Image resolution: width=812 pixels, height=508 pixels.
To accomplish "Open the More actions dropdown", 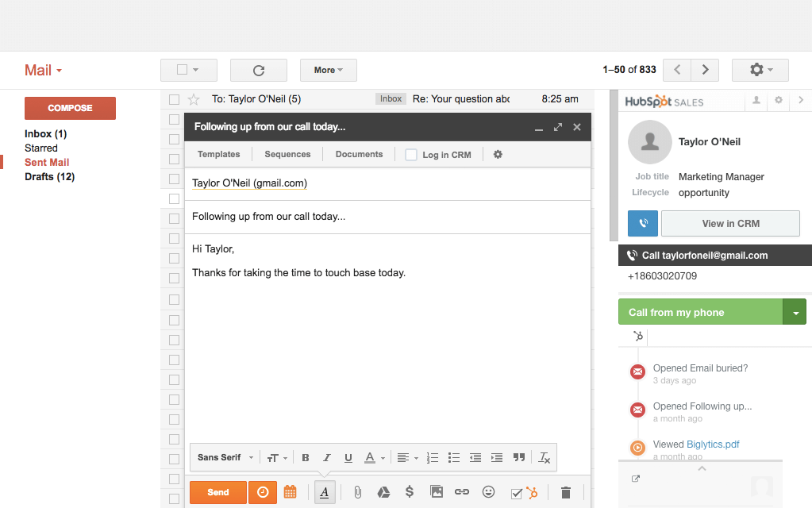I will click(328, 70).
